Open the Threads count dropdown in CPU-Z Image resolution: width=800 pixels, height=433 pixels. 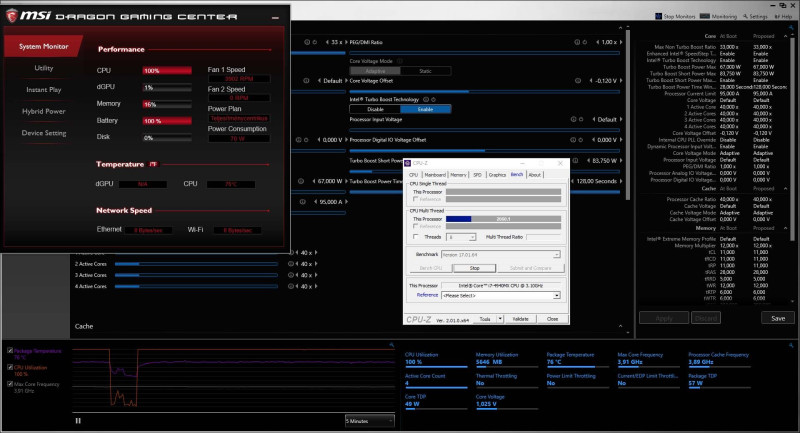coord(461,237)
